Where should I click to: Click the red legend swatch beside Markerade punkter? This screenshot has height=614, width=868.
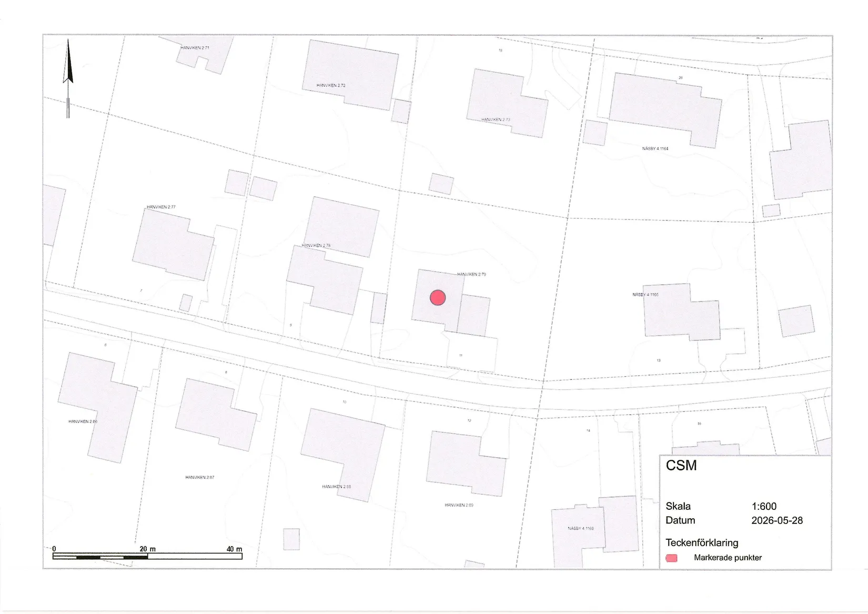(x=671, y=558)
